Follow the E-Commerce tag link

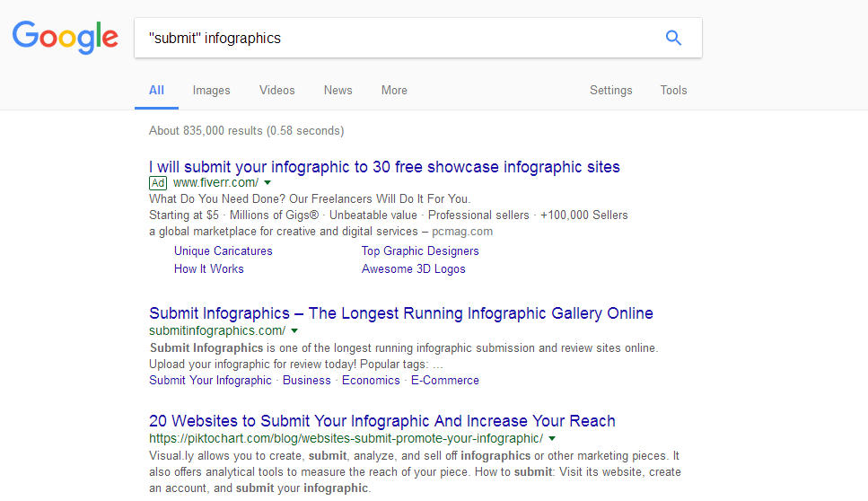tap(445, 381)
